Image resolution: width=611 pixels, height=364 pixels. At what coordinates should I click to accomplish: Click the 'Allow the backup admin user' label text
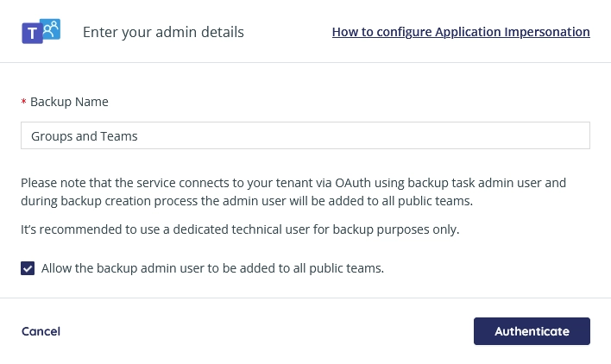tap(213, 268)
